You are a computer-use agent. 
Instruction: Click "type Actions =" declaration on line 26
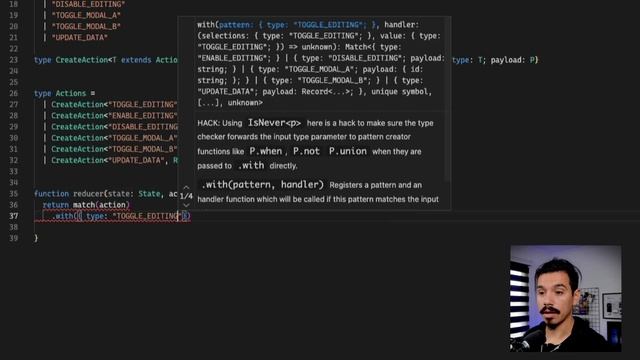coord(64,93)
